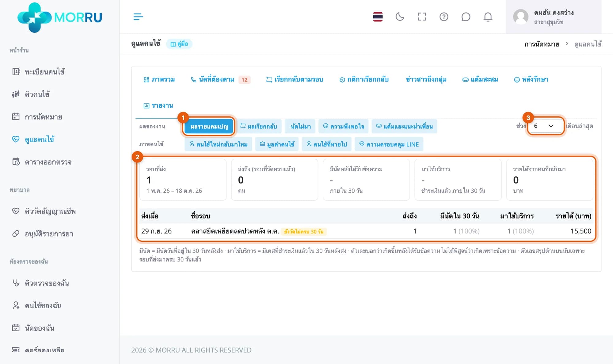Click the MORRU logo
The image size is (613, 364).
tap(60, 17)
